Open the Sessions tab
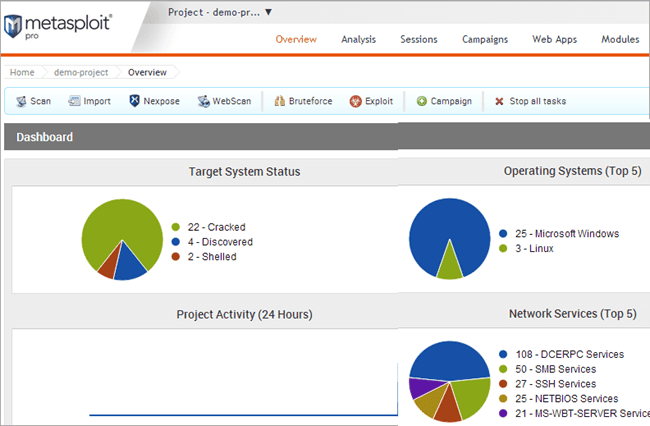The image size is (650, 426). [x=419, y=39]
